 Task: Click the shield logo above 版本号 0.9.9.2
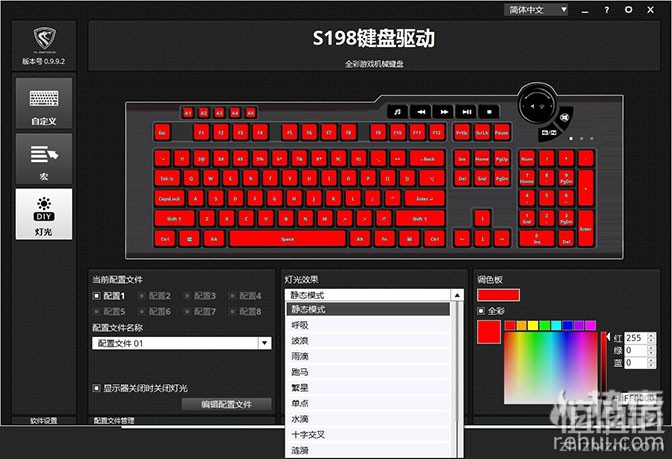point(44,39)
